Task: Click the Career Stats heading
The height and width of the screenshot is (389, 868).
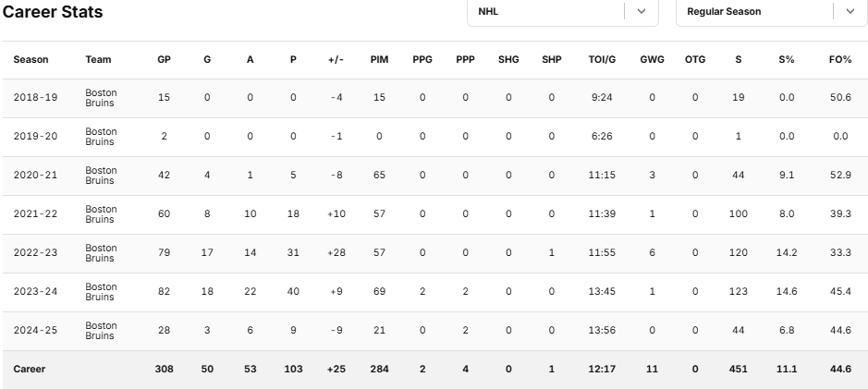Action: point(52,12)
